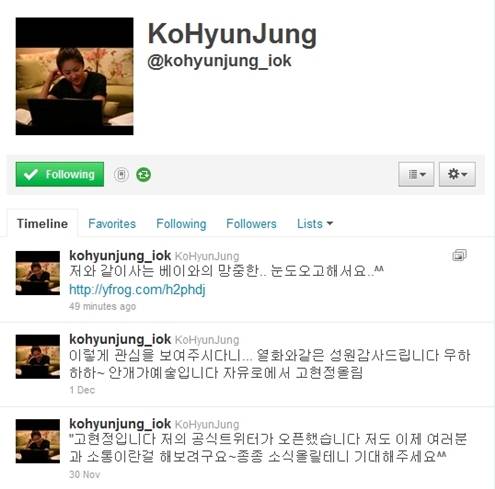
Task: Open the '30 Nov' tweet timestamp
Action: click(85, 474)
